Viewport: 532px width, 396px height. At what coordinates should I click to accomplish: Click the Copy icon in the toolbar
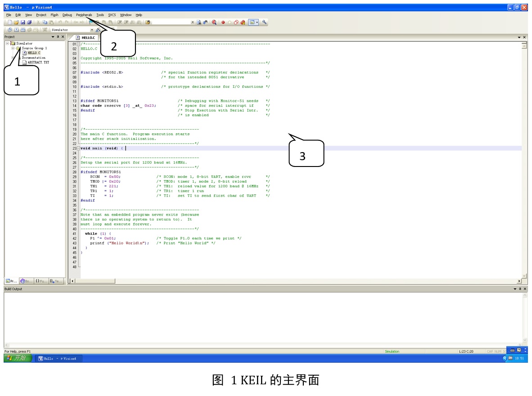(x=45, y=22)
